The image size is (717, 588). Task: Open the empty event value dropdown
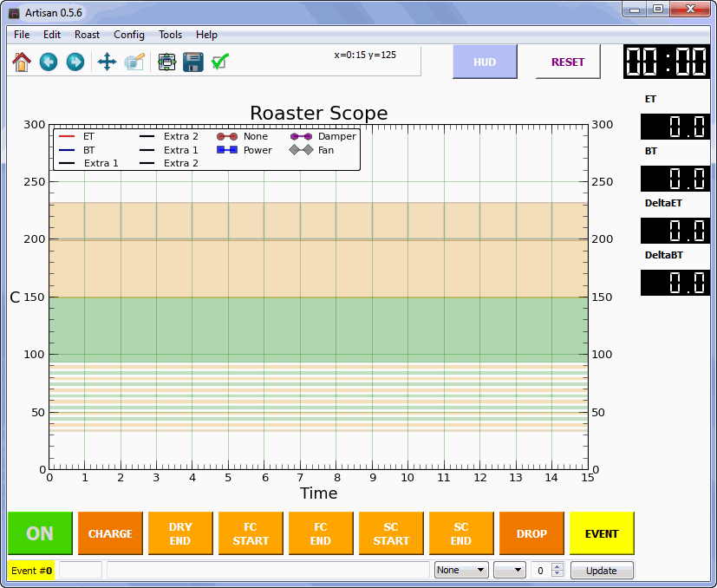click(509, 570)
